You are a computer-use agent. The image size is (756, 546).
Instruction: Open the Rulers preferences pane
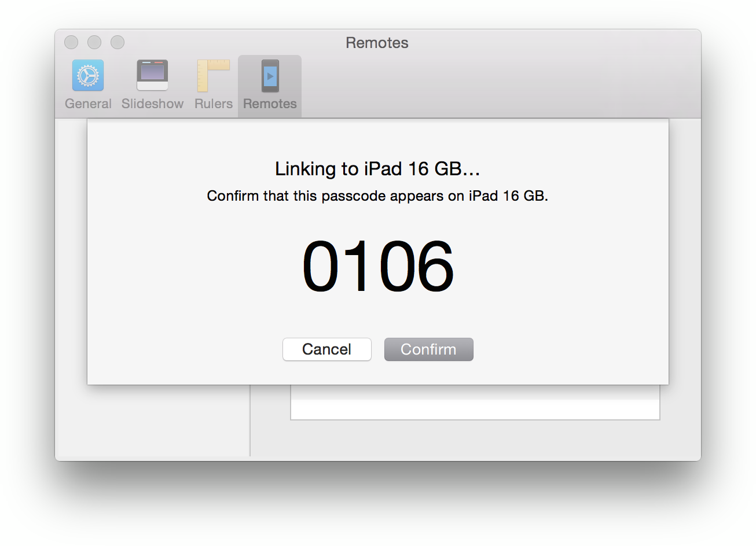[x=214, y=85]
